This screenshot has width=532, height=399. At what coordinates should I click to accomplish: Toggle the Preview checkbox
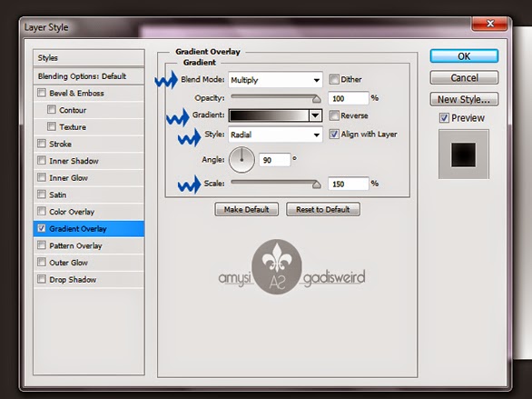click(444, 118)
